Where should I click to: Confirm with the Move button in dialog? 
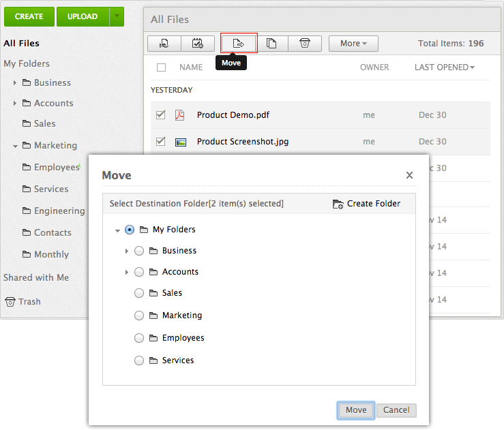356,410
